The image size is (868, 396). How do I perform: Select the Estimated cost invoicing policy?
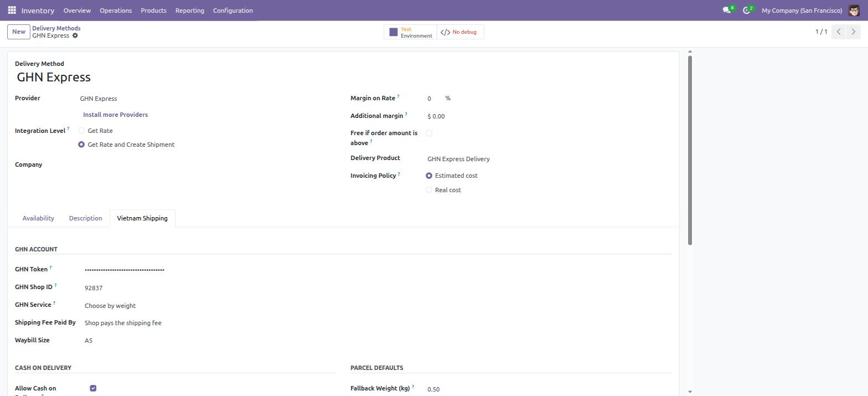pyautogui.click(x=429, y=176)
